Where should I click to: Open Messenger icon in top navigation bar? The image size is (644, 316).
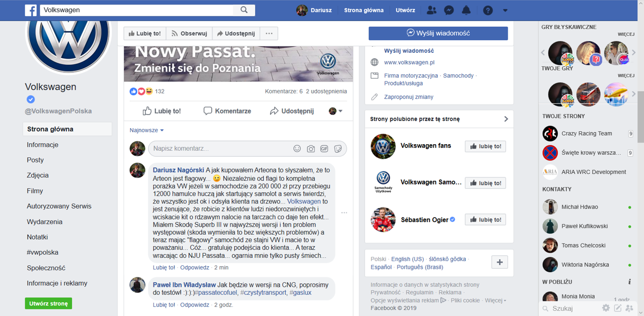449,10
